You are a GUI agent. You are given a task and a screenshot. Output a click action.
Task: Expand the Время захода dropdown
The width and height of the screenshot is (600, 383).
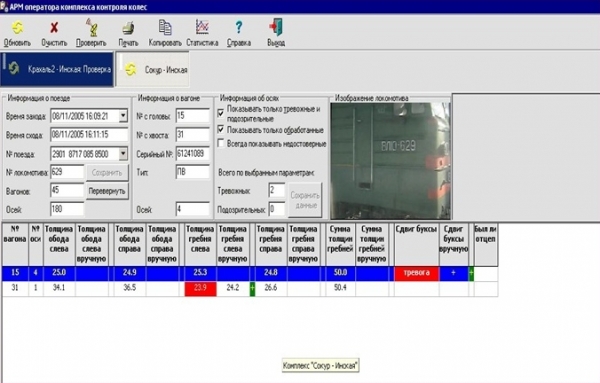tap(123, 116)
